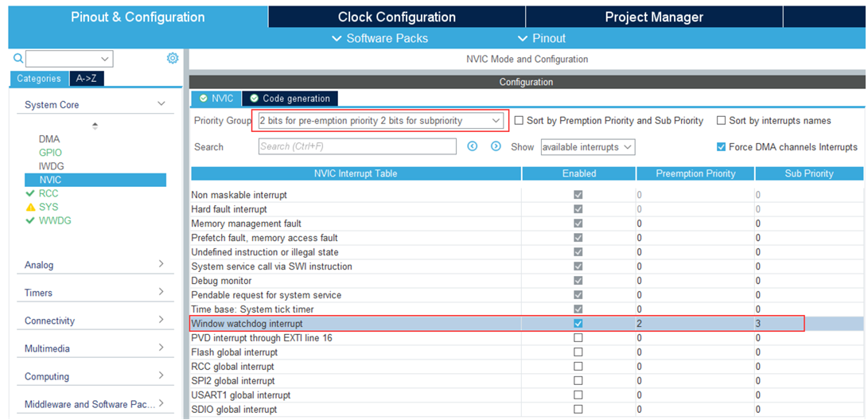The image size is (868, 420).
Task: Click the magnifier search icon in sidebar
Action: tap(18, 58)
